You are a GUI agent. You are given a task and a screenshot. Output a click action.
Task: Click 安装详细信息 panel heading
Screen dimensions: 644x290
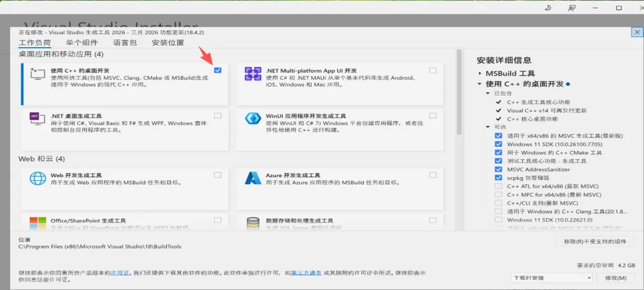click(x=504, y=60)
